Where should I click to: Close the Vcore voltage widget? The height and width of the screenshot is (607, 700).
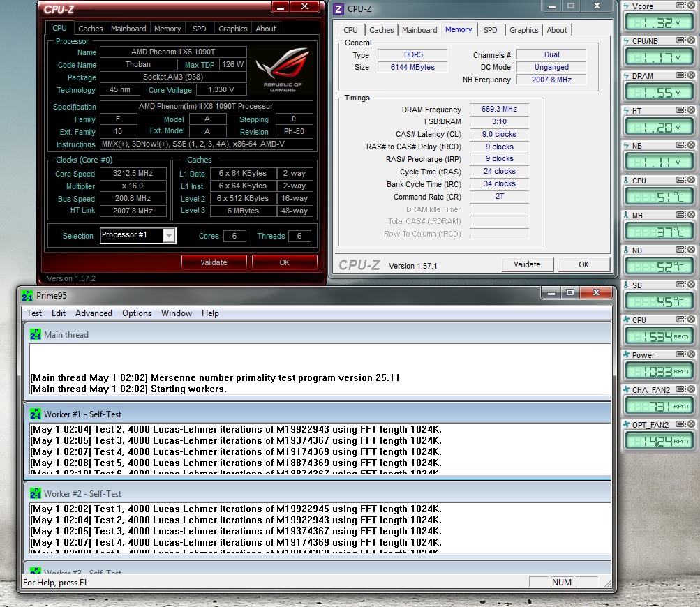click(691, 6)
